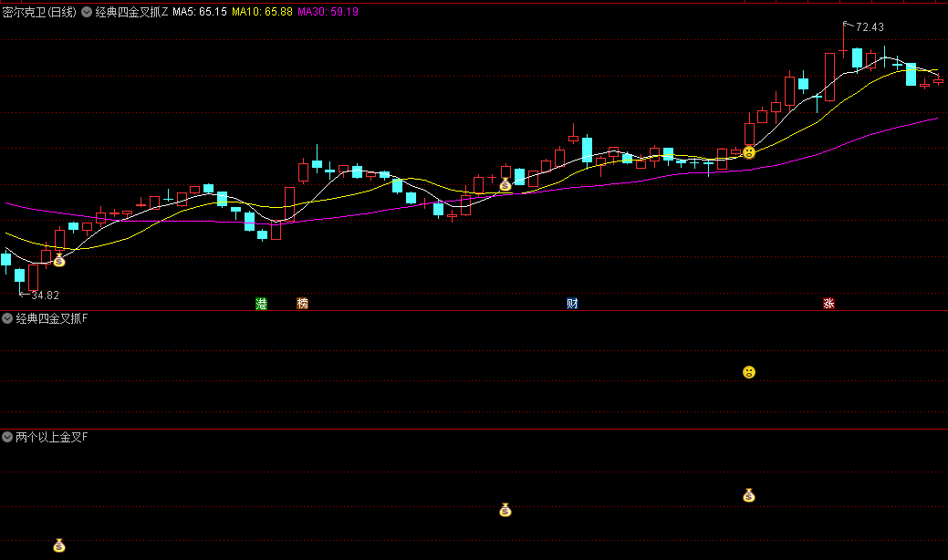Open the dropdown arrow beside 密尔克卫(日线)
The image size is (948, 560).
tap(87, 12)
